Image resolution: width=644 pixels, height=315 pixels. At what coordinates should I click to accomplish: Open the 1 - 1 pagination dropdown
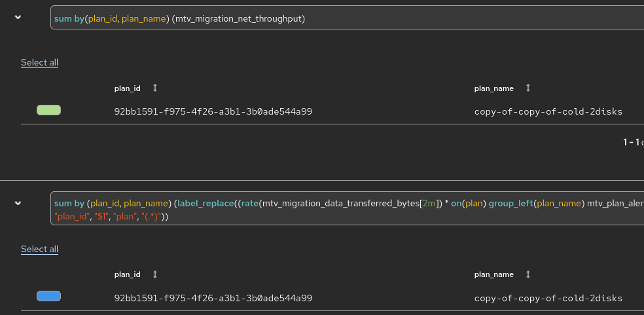[632, 142]
